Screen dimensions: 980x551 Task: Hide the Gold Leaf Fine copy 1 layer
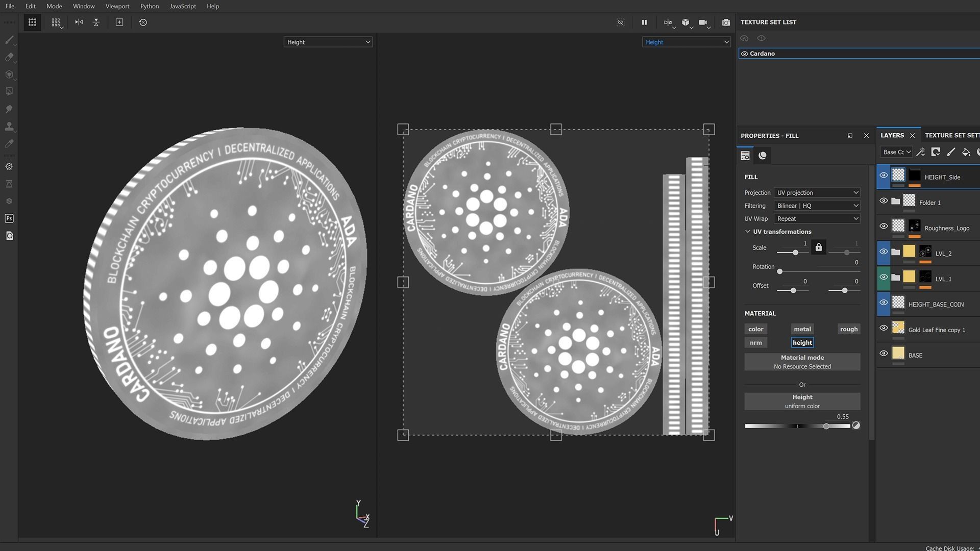pyautogui.click(x=884, y=328)
